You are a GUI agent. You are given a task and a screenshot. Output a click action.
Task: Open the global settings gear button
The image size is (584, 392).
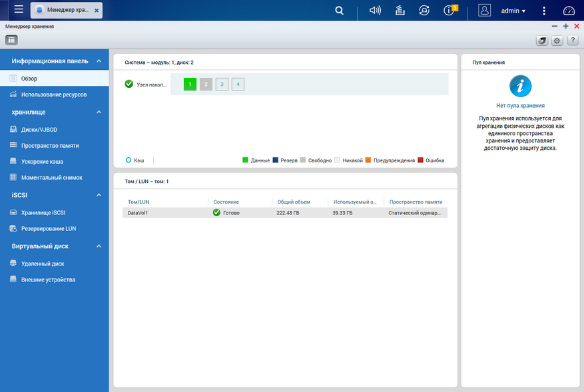[557, 41]
